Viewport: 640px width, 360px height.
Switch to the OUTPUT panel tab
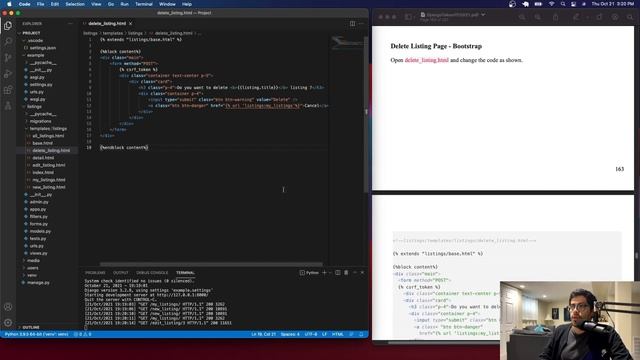(120, 273)
